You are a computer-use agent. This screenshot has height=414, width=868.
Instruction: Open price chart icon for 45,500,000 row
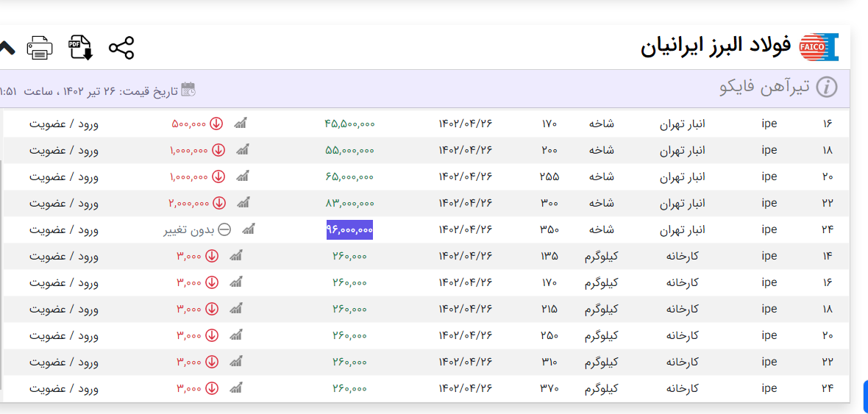coord(241,124)
